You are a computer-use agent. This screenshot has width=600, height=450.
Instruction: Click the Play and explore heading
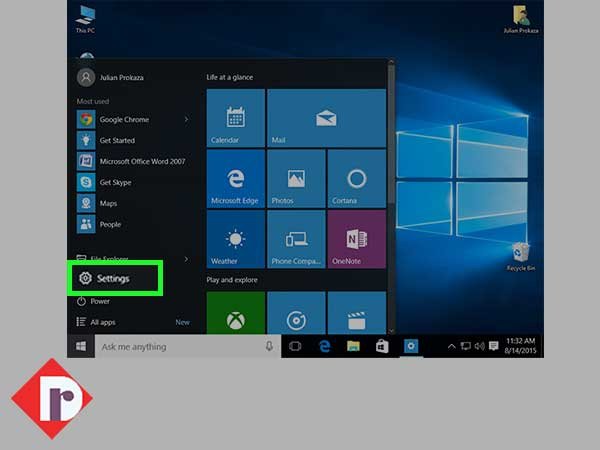[x=232, y=280]
